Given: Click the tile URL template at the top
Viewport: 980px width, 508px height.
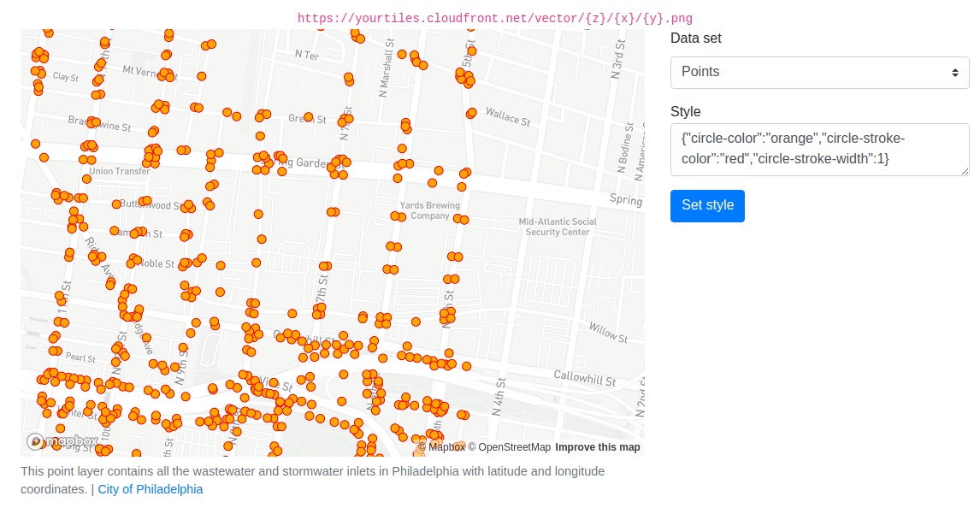Looking at the screenshot, I should point(496,17).
